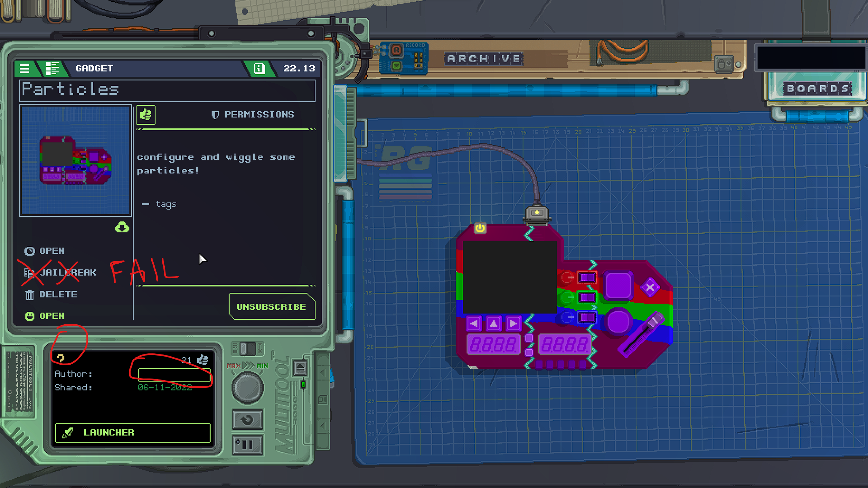The height and width of the screenshot is (488, 868).
Task: Click the LAUNCHER button
Action: (x=133, y=432)
